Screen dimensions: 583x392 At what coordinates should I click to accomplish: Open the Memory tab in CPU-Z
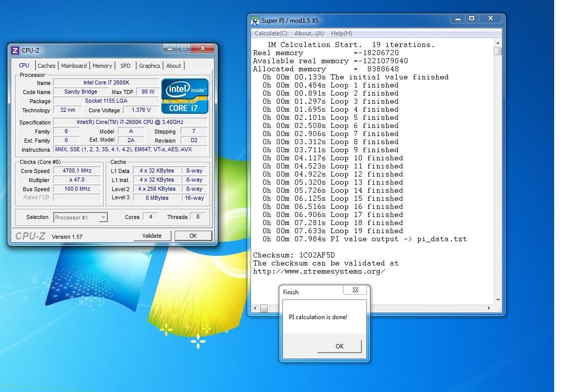tap(102, 66)
